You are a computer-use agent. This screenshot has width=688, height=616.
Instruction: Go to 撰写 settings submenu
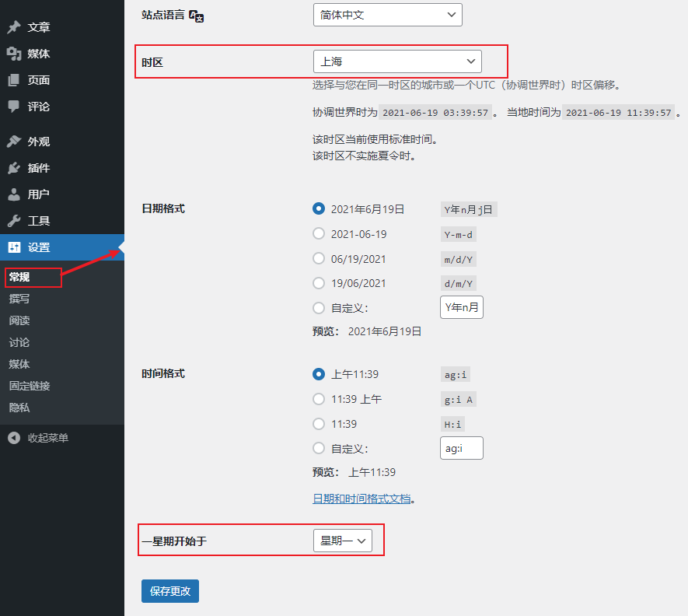point(19,299)
